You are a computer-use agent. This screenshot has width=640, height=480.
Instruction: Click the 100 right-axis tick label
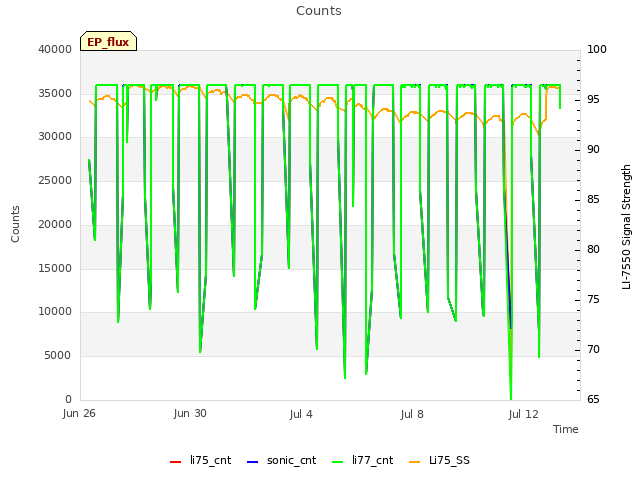(597, 49)
